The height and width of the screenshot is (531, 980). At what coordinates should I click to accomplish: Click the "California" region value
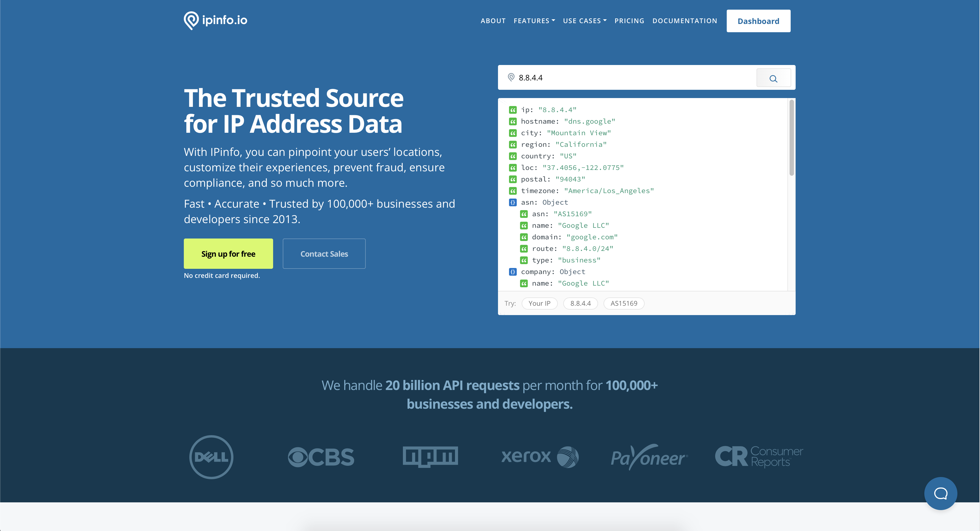[x=581, y=145]
